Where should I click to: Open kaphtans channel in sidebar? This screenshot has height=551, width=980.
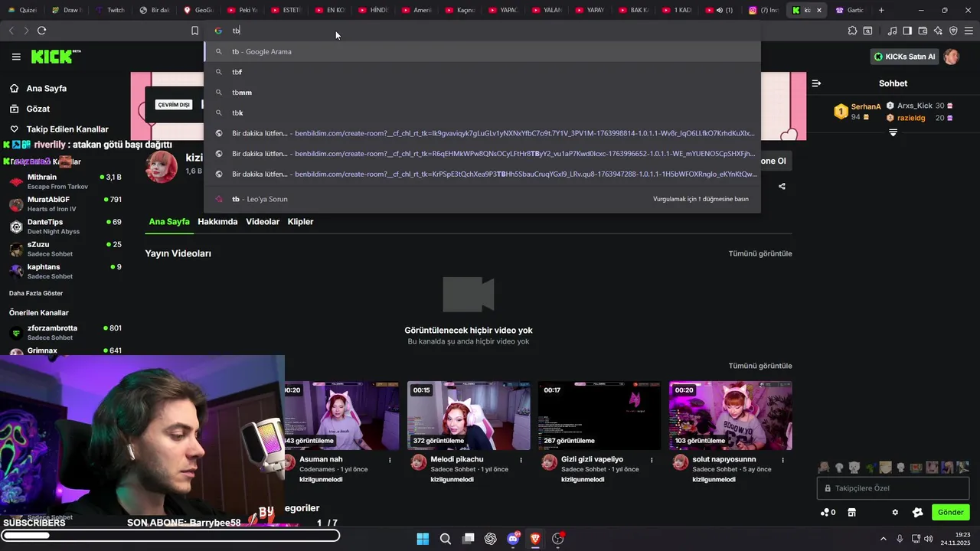[x=65, y=271]
